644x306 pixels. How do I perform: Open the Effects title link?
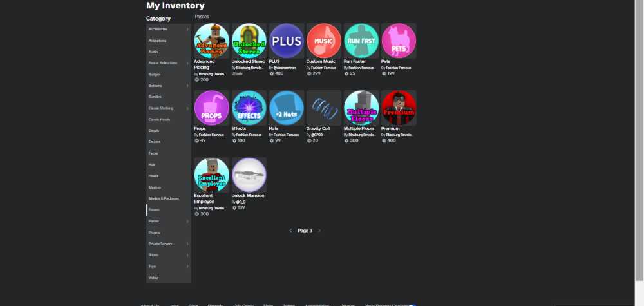click(239, 129)
